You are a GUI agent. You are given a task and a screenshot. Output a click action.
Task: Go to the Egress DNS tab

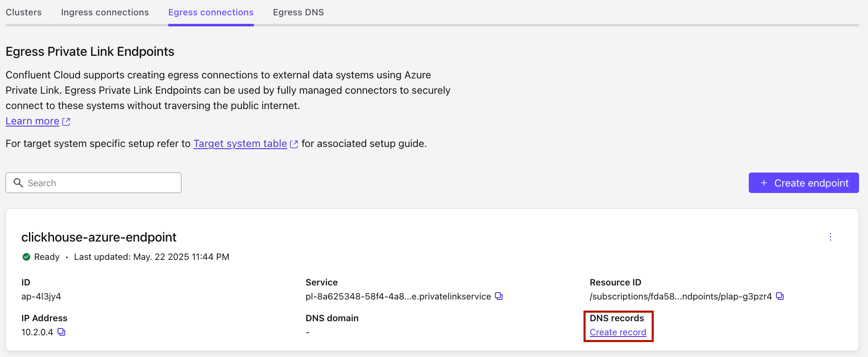[298, 12]
